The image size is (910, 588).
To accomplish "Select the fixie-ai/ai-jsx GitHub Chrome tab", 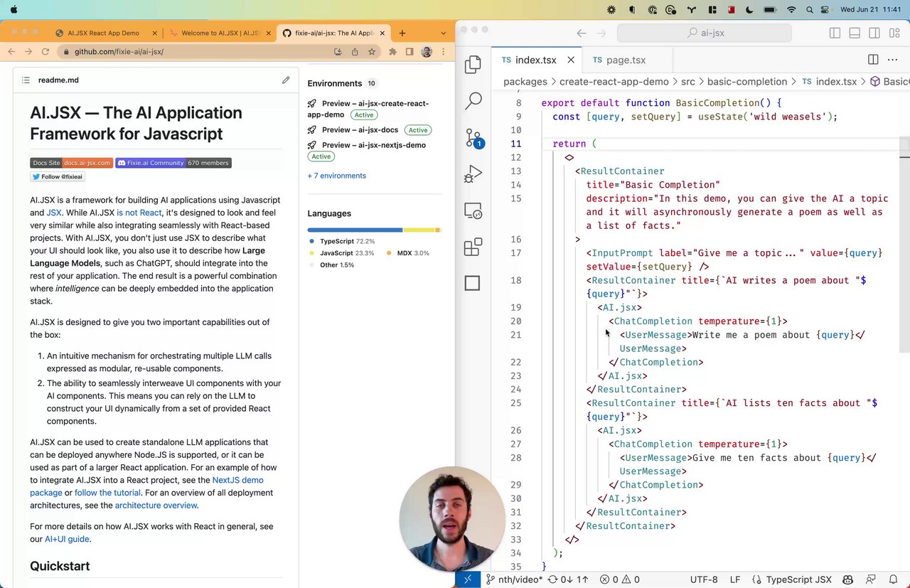I will 334,33.
